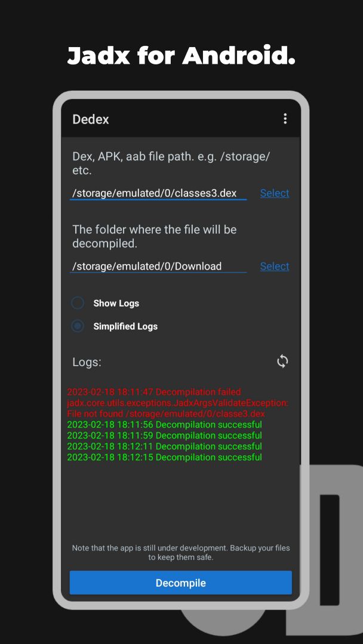
Task: Click Select link beside classes3.dex path
Action: click(275, 193)
